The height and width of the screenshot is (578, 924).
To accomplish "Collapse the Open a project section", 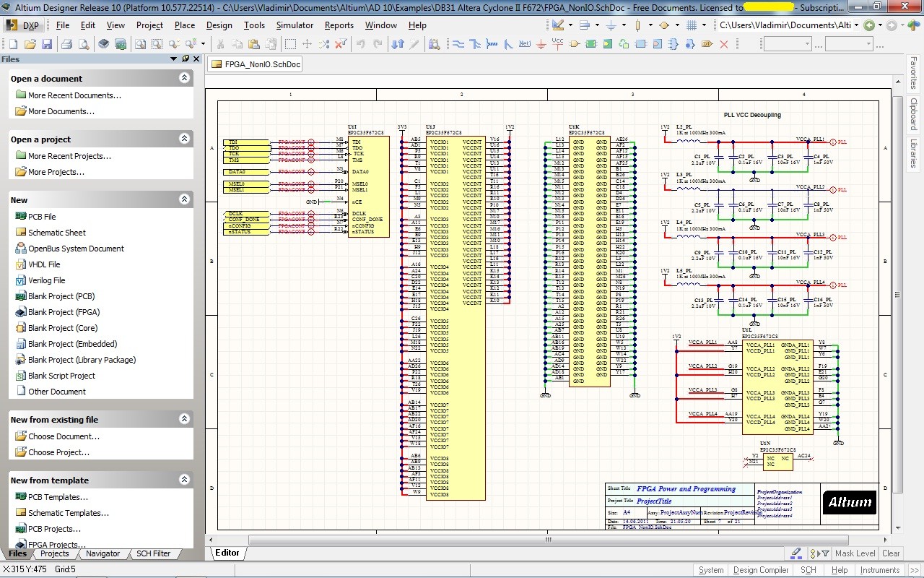I will [x=184, y=139].
